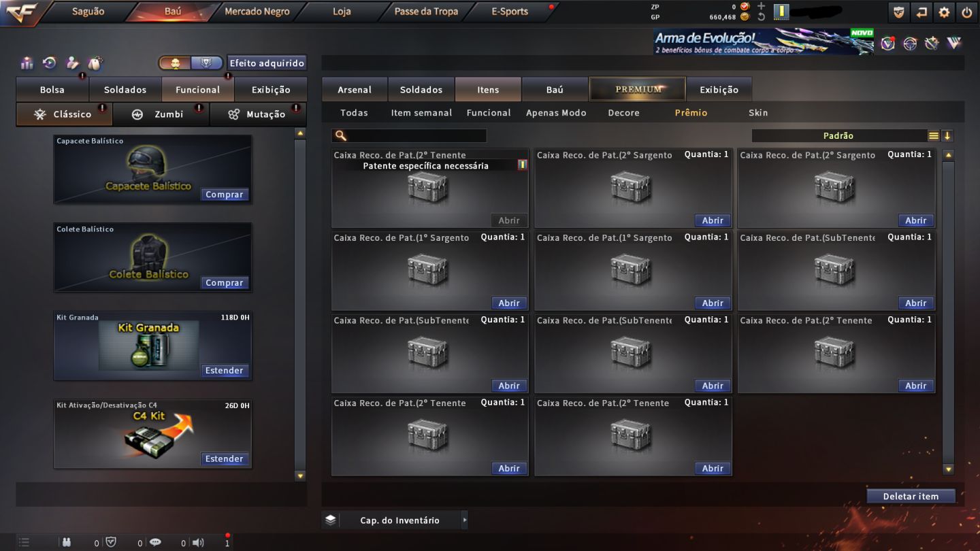Viewport: 980px width, 551px height.
Task: Switch toggle to the soldier face side
Action: tap(176, 63)
